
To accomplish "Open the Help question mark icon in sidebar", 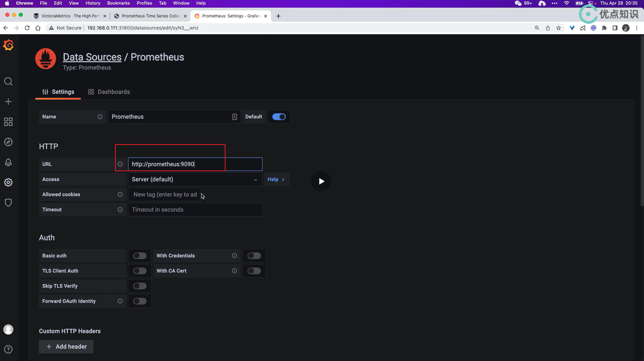I will click(x=8, y=349).
